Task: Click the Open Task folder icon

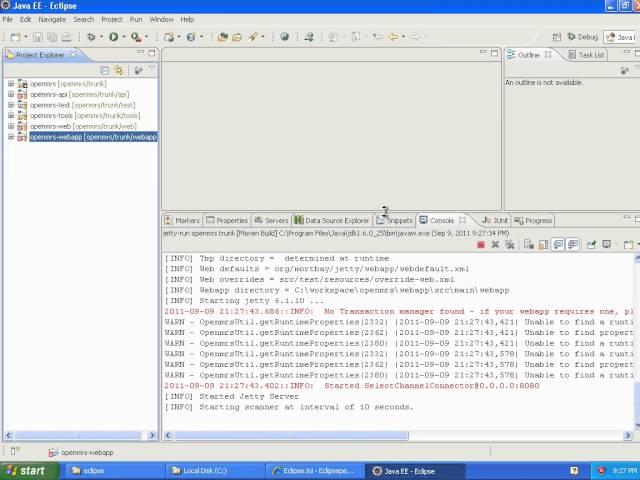Action: click(237, 37)
